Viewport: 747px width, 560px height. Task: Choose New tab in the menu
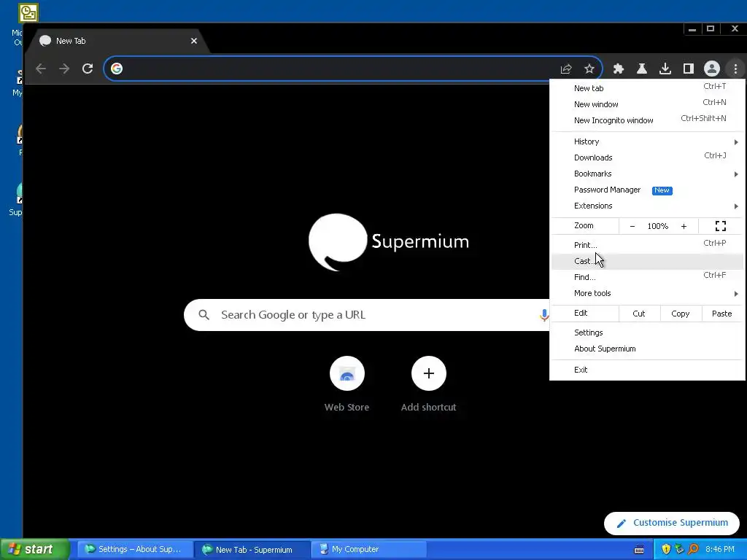tap(648, 88)
